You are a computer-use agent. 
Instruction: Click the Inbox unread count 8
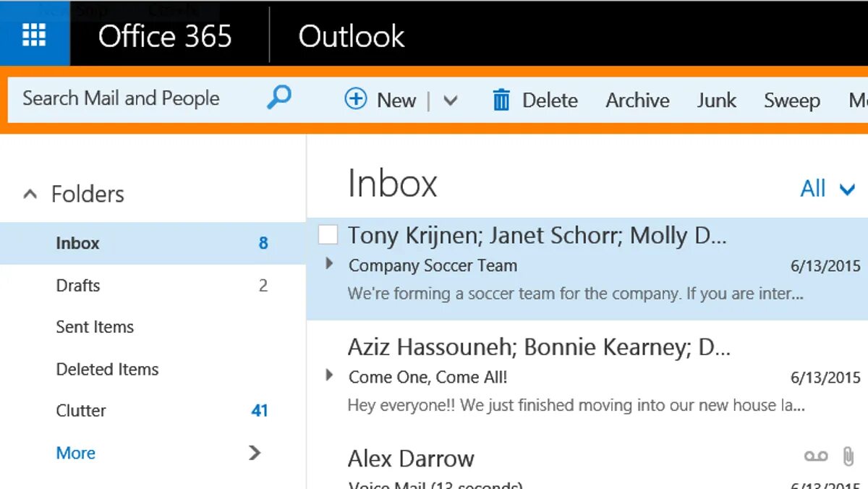click(x=263, y=243)
